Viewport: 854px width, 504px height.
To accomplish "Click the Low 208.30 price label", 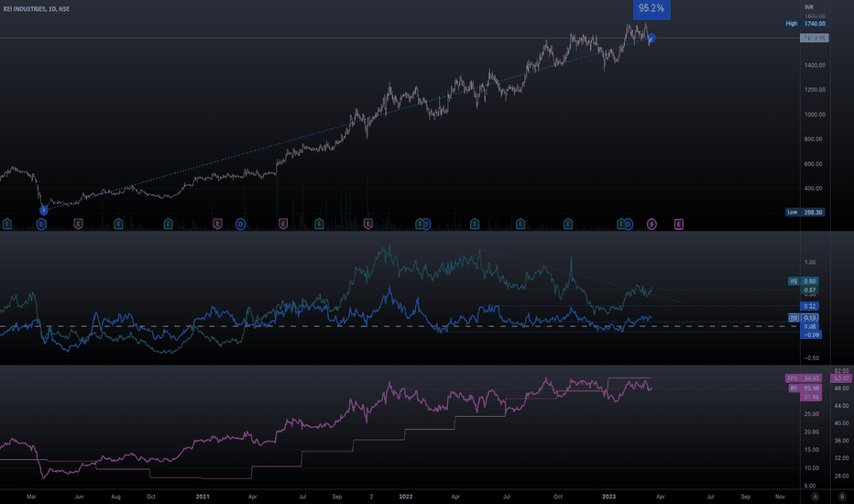I will 805,212.
